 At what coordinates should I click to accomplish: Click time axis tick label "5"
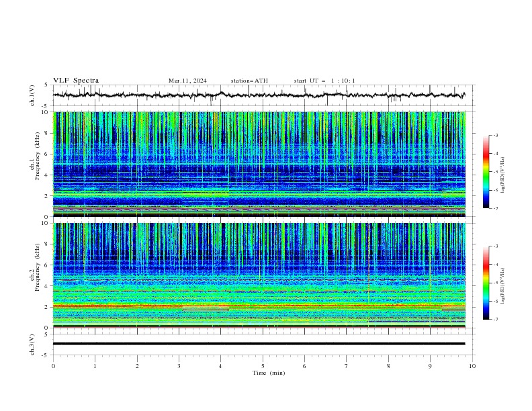click(x=263, y=366)
